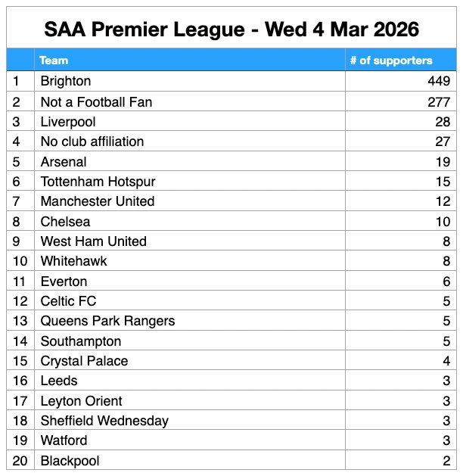This screenshot has width=463, height=476.
Task: Select the Liverpool row name
Action: (x=68, y=122)
